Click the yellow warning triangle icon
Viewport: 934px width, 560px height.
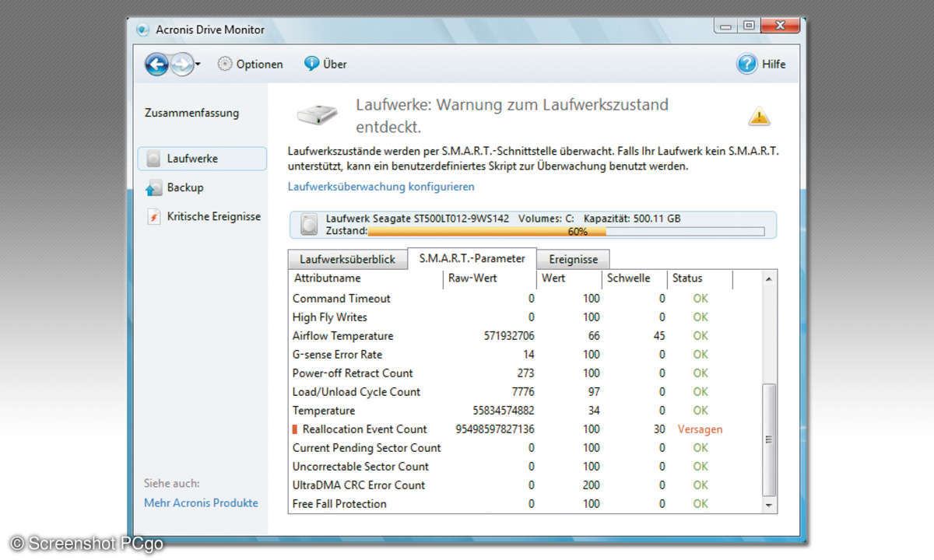pyautogui.click(x=759, y=117)
